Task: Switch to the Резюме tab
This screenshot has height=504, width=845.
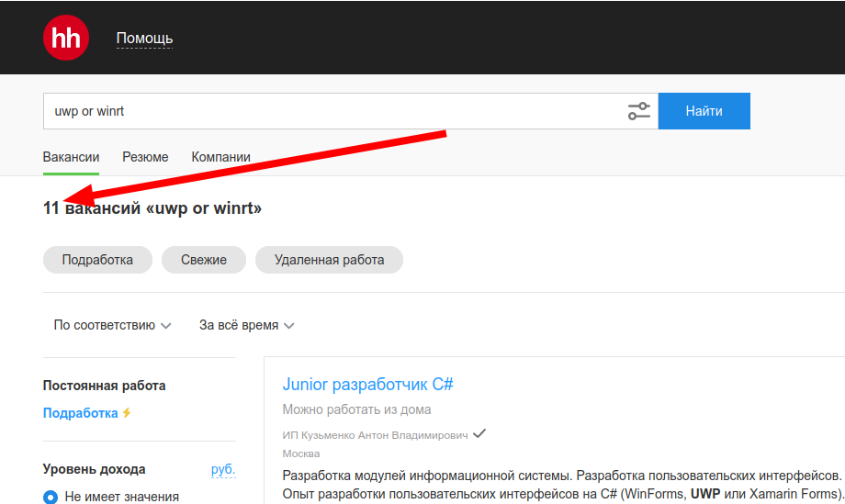Action: coord(145,157)
